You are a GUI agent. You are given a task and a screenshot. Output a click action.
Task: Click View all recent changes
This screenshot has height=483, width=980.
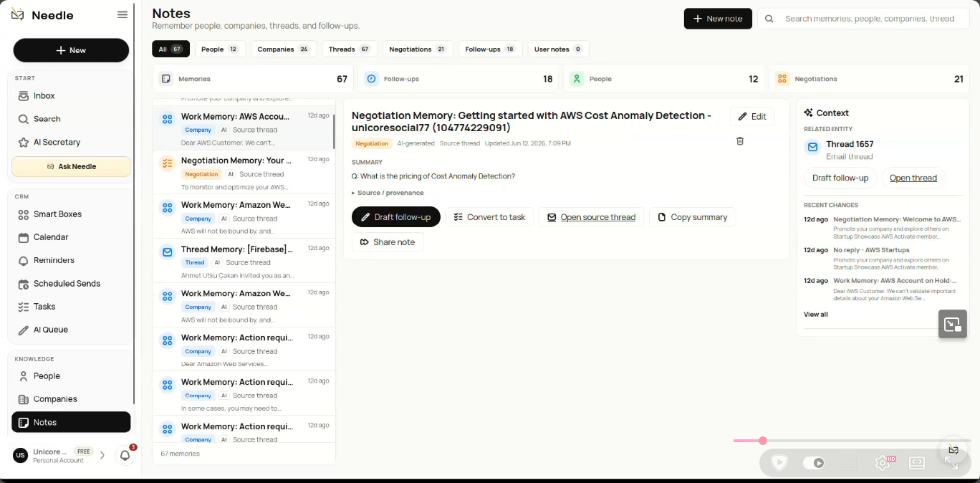pos(816,315)
